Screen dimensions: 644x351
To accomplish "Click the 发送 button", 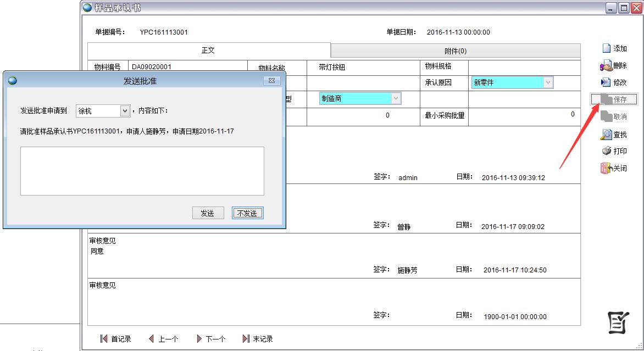I will (x=208, y=213).
